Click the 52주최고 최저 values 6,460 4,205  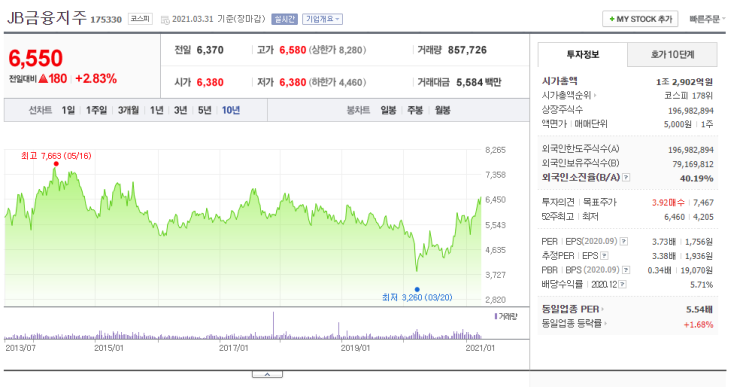[689, 217]
